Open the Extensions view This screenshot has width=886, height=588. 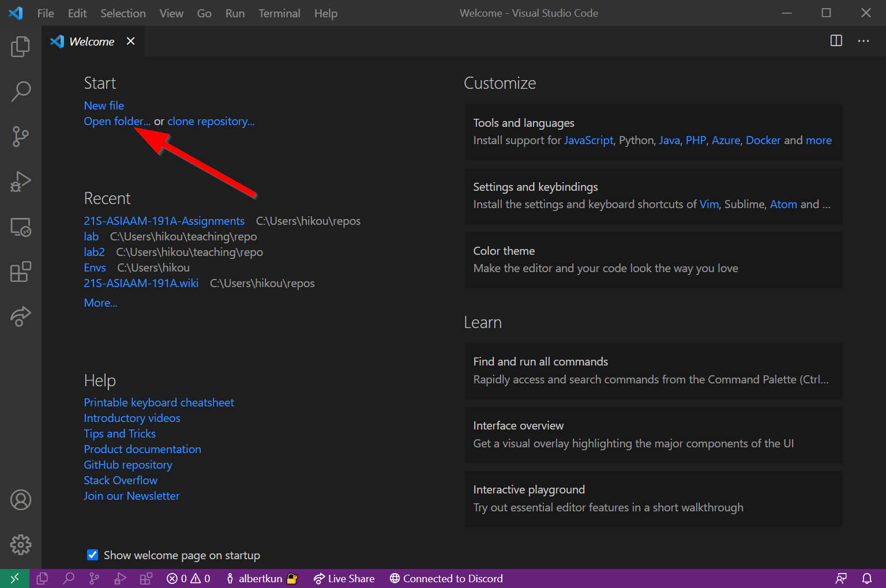coord(21,272)
